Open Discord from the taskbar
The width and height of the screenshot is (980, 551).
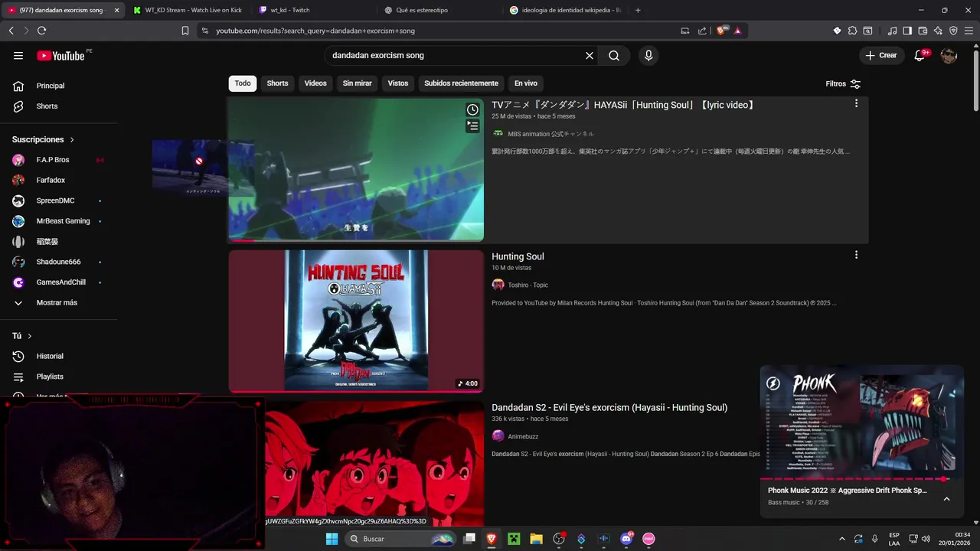(626, 539)
